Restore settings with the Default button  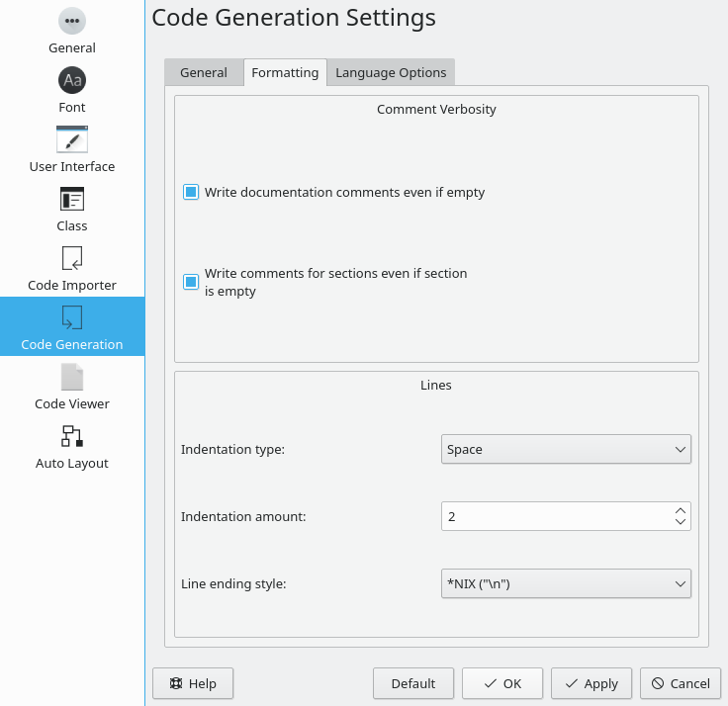(x=413, y=683)
